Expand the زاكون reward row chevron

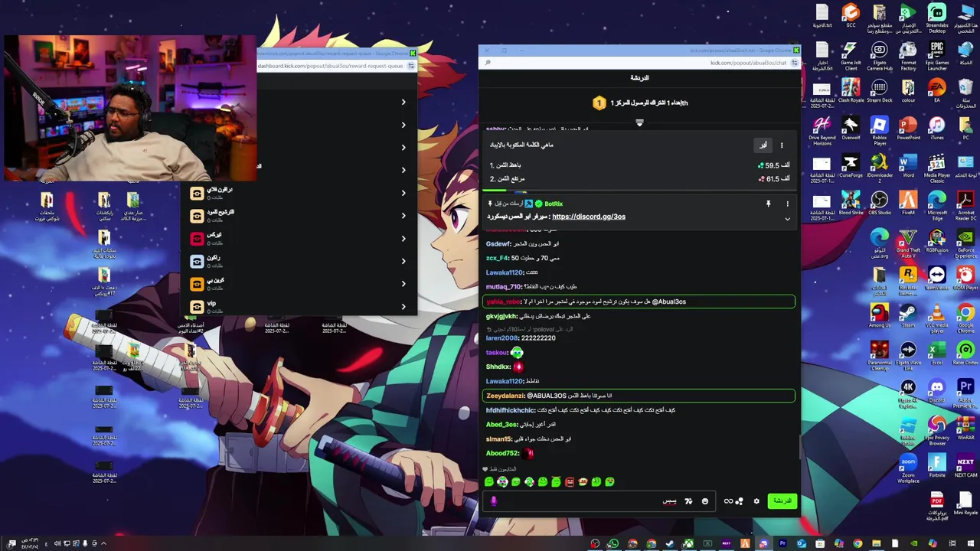(x=403, y=261)
